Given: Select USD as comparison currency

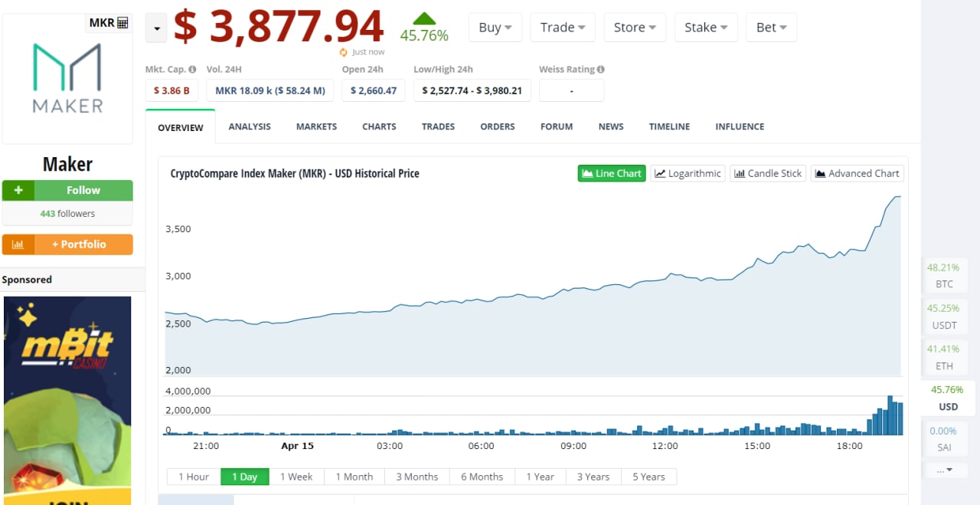Looking at the screenshot, I should tap(948, 398).
